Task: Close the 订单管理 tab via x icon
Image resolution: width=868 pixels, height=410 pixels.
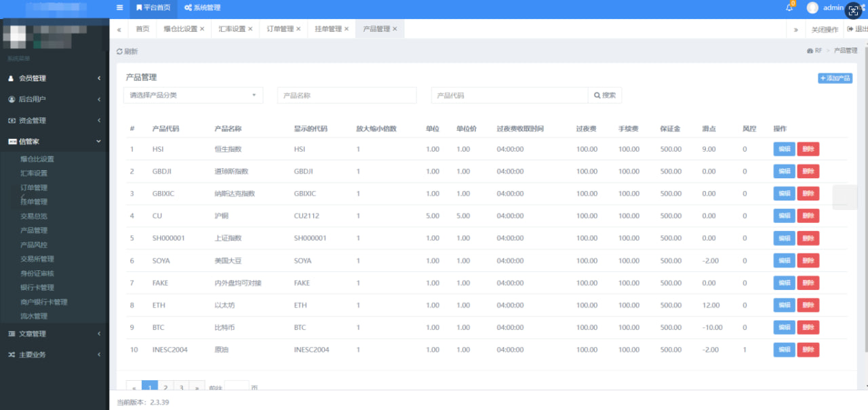Action: 298,29
